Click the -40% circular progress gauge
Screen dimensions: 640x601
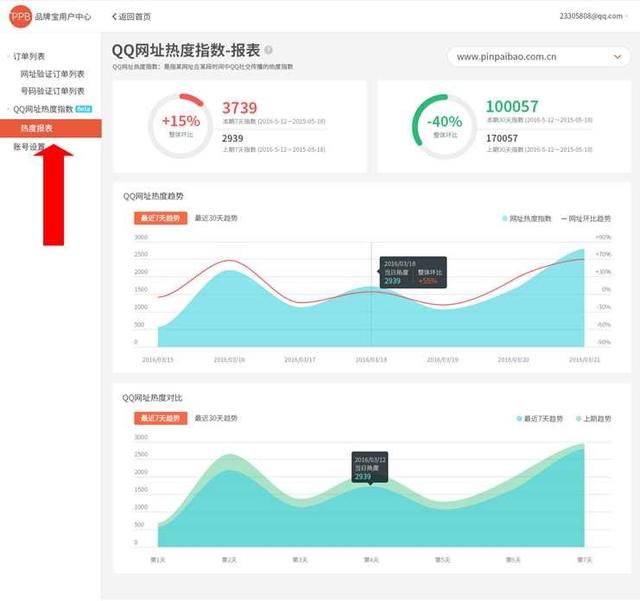click(x=444, y=126)
